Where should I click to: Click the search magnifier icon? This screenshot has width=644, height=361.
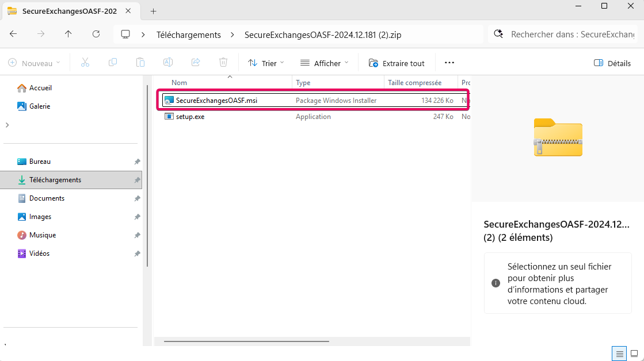pyautogui.click(x=498, y=34)
